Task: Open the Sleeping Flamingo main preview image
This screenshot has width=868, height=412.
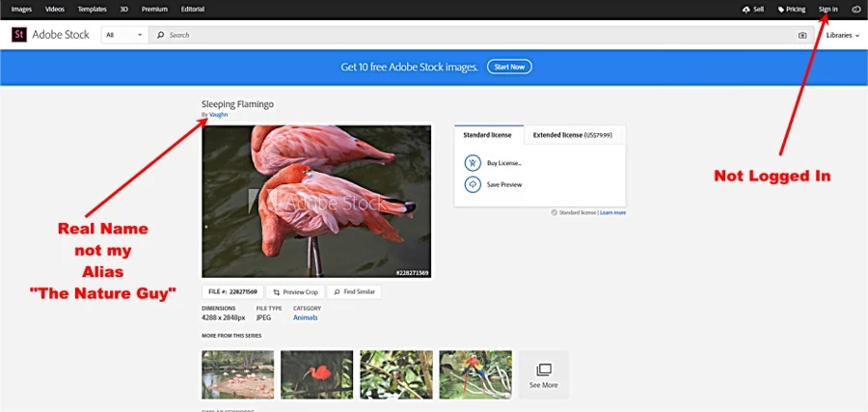Action: (x=316, y=202)
